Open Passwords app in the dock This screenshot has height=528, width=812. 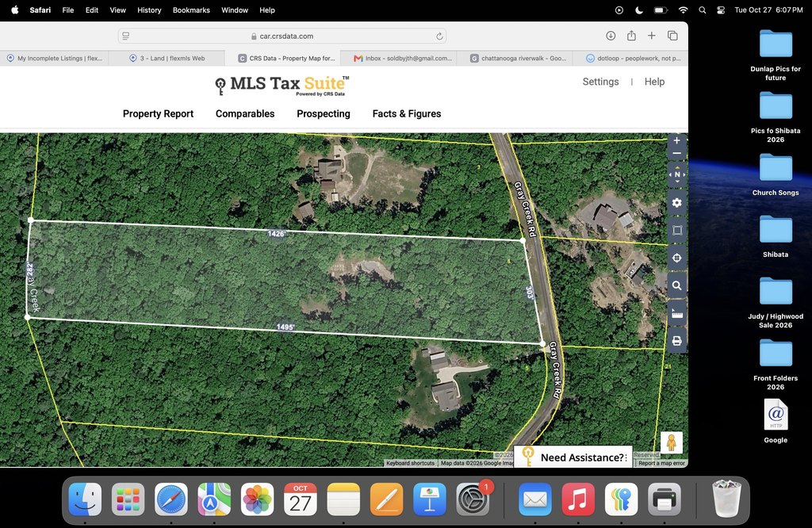coord(621,499)
